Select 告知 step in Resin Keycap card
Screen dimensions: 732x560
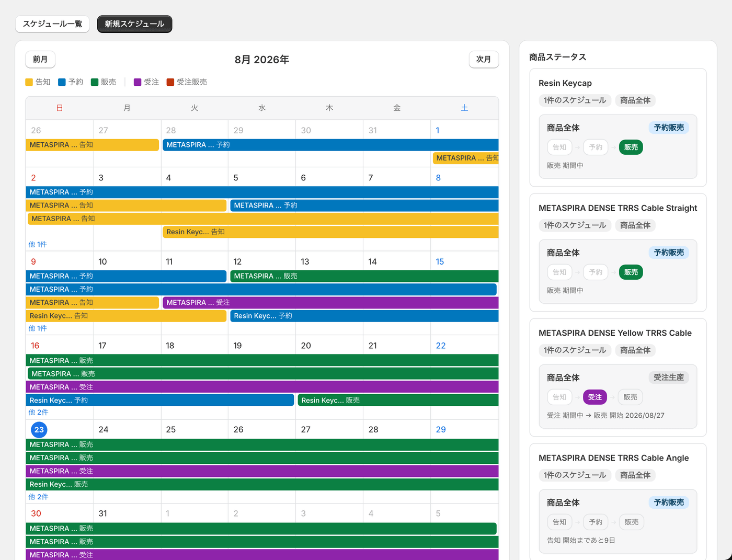point(559,147)
